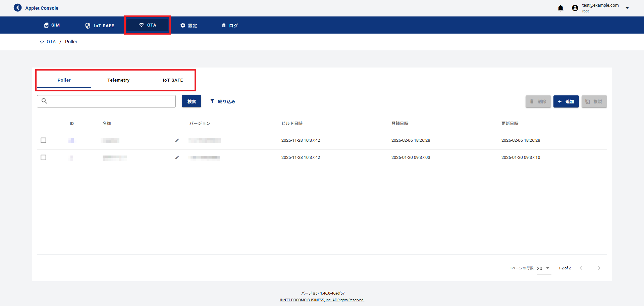The height and width of the screenshot is (306, 644).
Task: Click the user account avatar icon
Action: pos(575,8)
